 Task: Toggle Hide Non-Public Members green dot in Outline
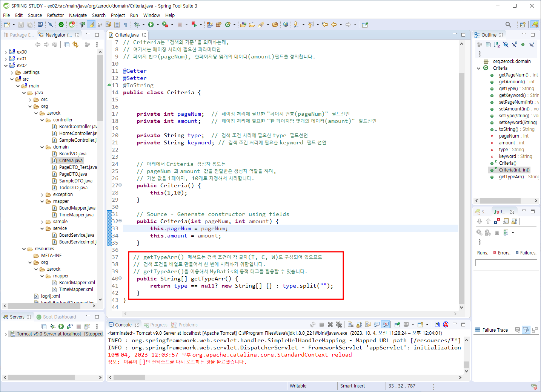point(523,44)
